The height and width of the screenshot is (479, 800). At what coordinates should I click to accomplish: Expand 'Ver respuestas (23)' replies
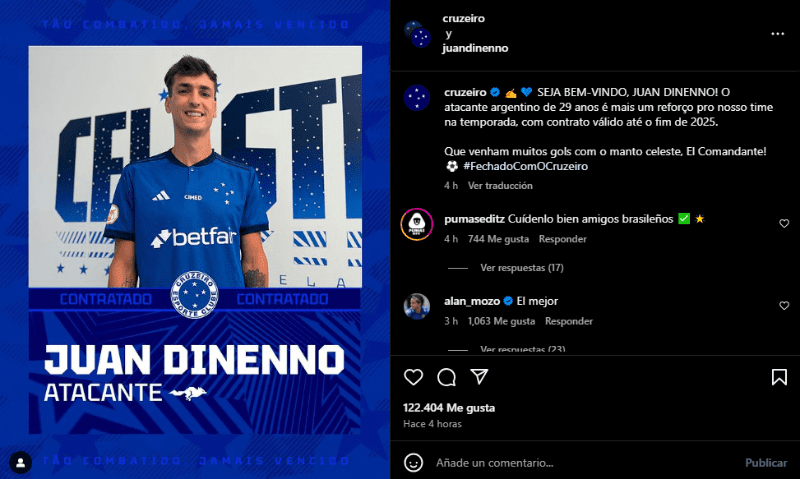coord(522,349)
